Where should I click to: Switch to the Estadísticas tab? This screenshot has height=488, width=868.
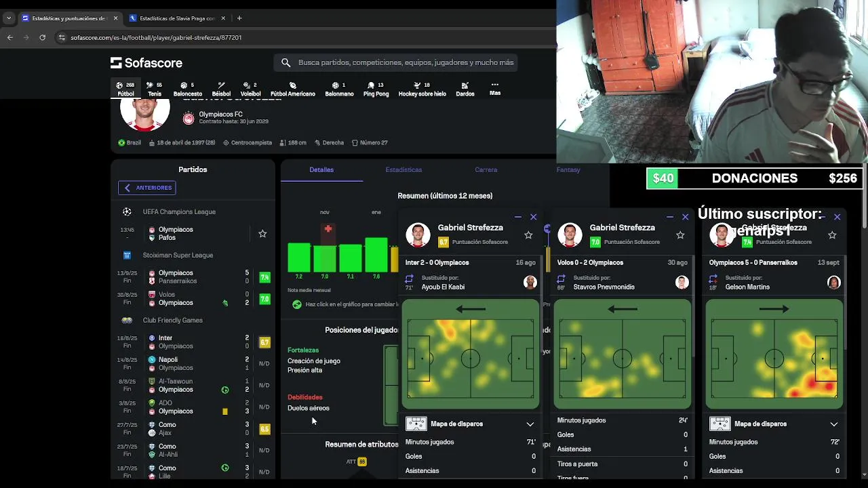click(403, 169)
